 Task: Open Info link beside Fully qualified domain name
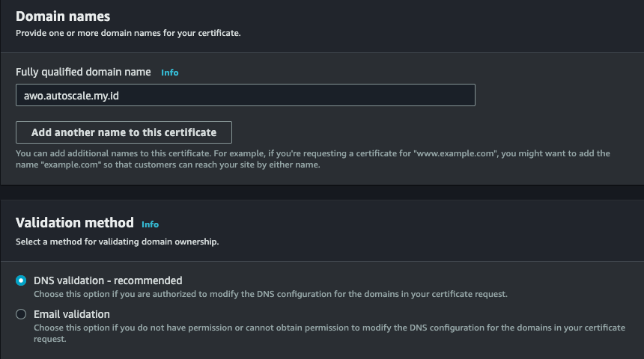pos(170,73)
